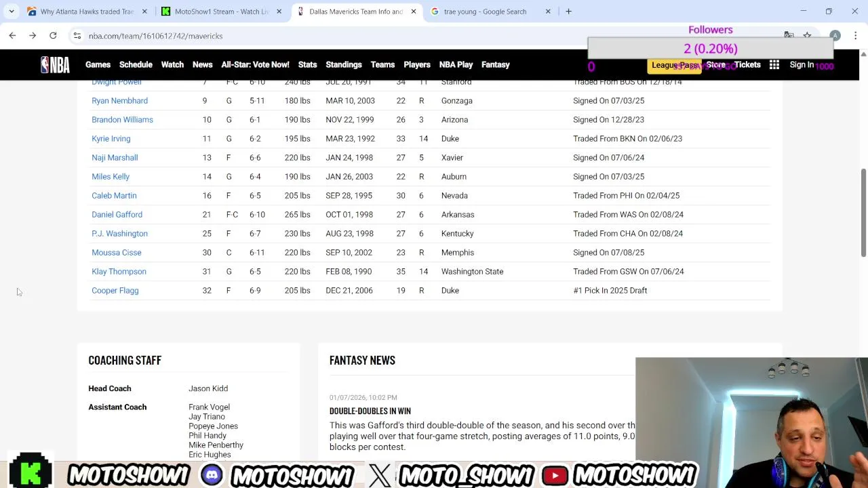Open the Chrome profile avatar
868x488 pixels.
(x=835, y=35)
